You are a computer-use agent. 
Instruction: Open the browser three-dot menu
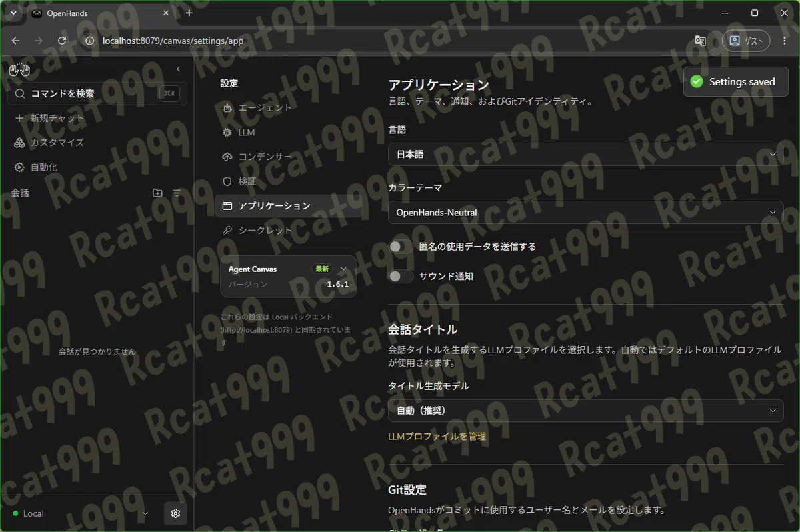pos(785,41)
